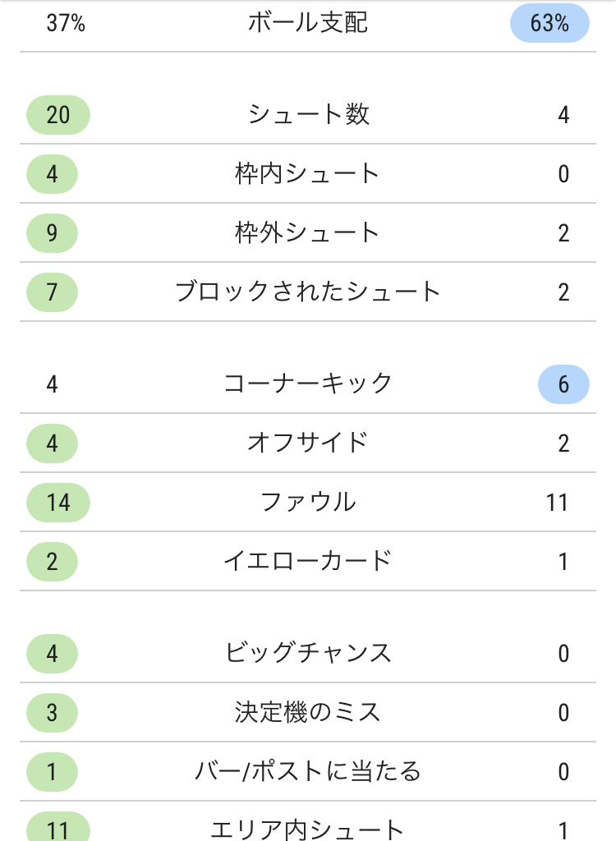Tap the 枠外シュート label
The height and width of the screenshot is (841, 616).
[x=307, y=232]
